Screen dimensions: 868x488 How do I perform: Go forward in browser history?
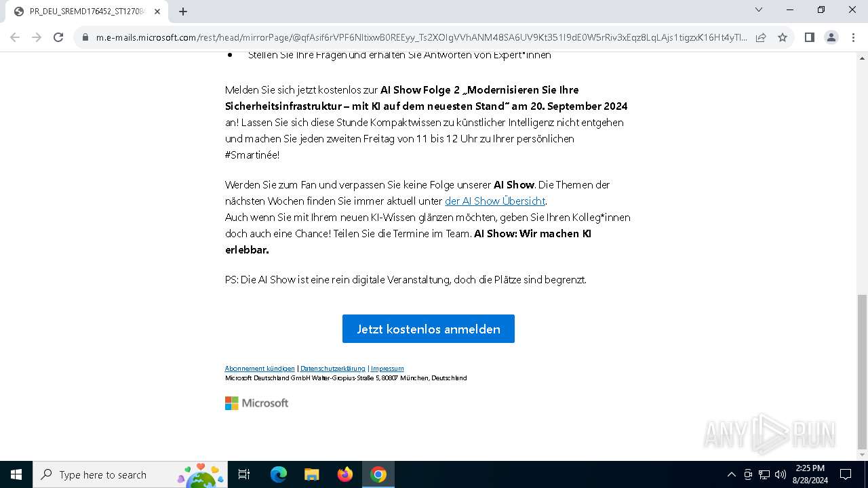tap(37, 37)
